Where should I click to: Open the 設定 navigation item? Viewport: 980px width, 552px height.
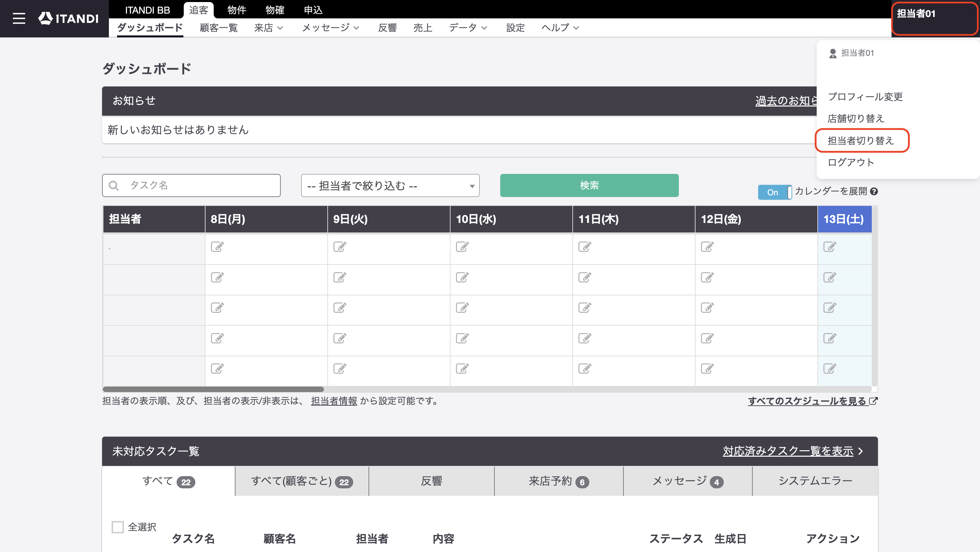pos(515,28)
